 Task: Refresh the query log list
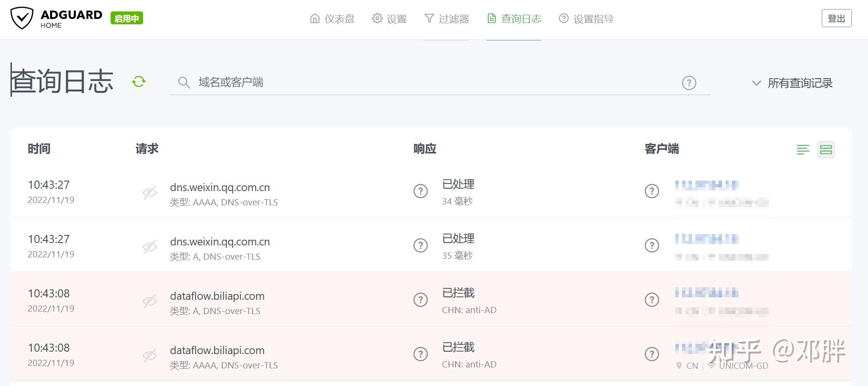point(139,82)
